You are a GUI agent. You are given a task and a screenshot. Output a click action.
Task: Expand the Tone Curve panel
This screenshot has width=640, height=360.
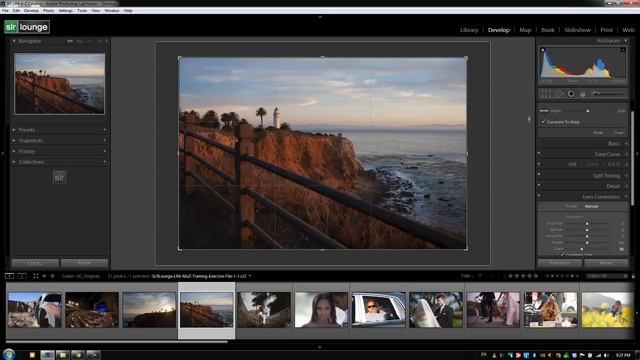click(626, 154)
